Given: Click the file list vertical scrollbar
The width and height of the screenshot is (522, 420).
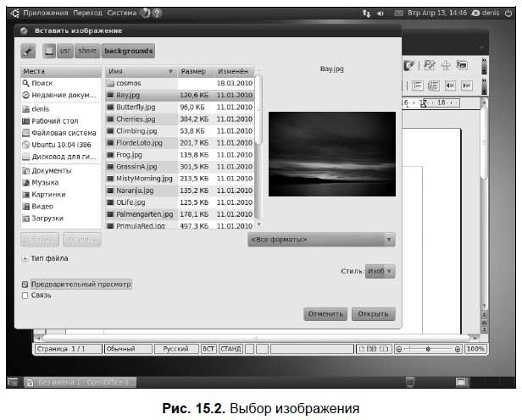Looking at the screenshot, I should (x=258, y=110).
